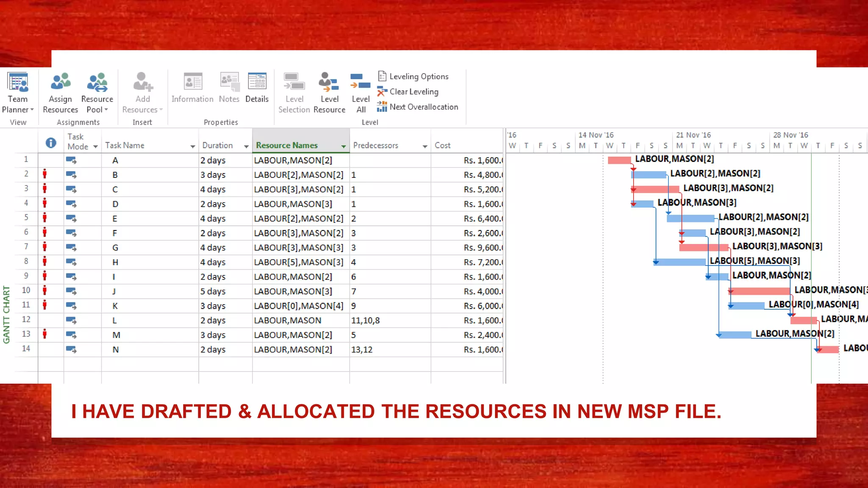Screen dimensions: 868x488
Task: Click the Level Selection icon
Action: (x=294, y=82)
